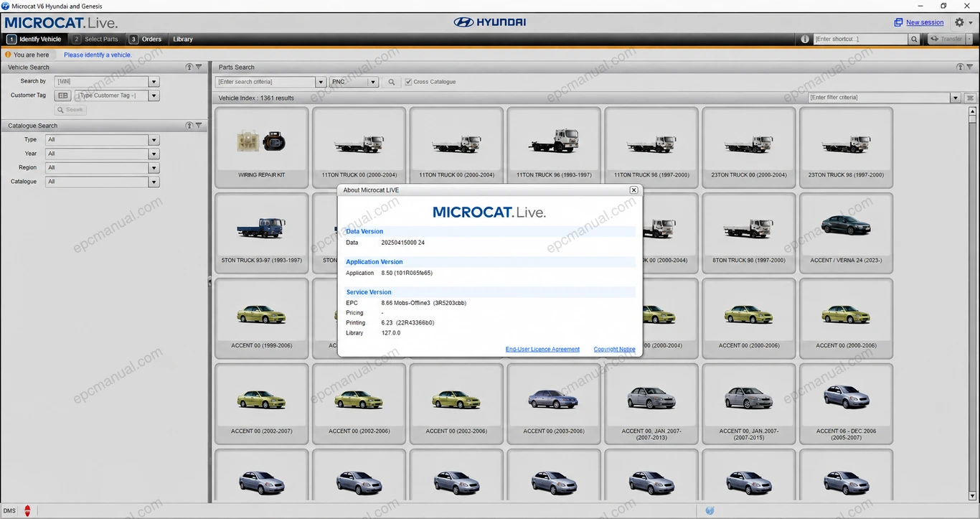Screen dimensions: 980x519
Task: Click the Parts Search magnifier button
Action: pyautogui.click(x=392, y=82)
